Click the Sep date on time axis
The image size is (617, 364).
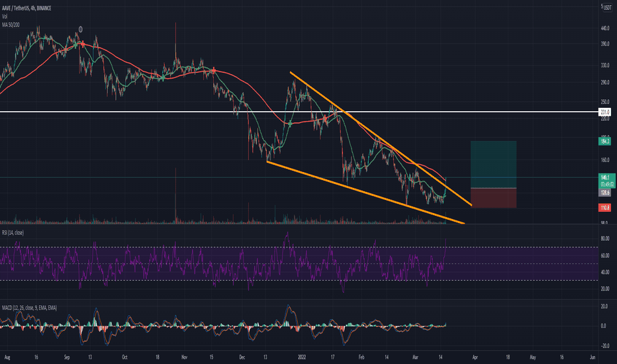pyautogui.click(x=67, y=357)
